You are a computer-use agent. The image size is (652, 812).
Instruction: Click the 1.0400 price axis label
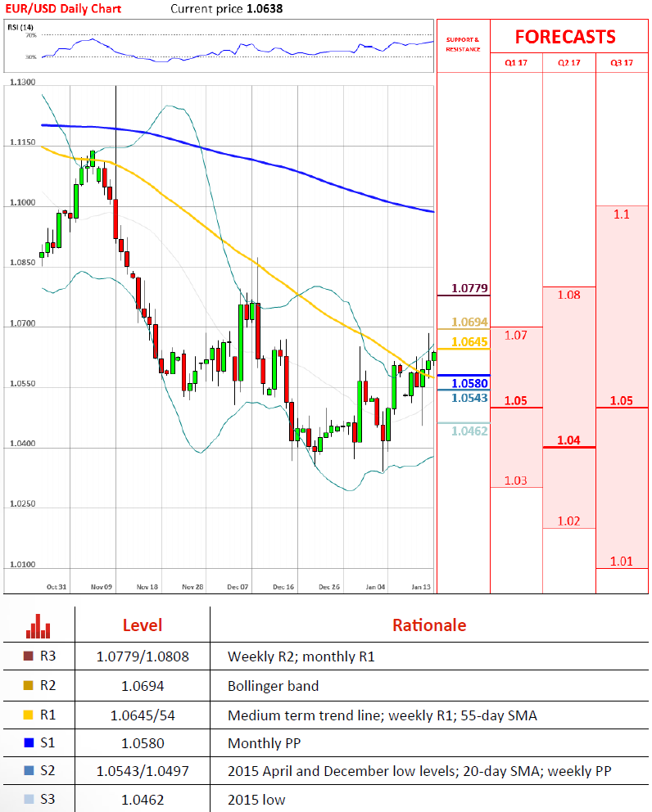click(x=23, y=444)
